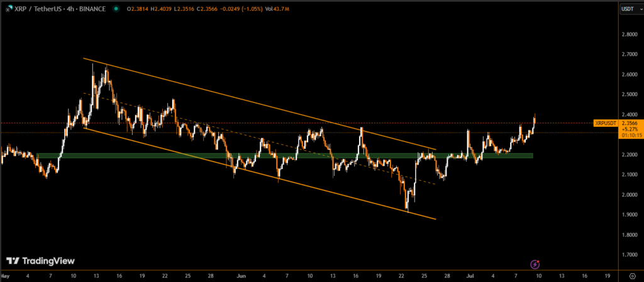Click the Jun label on time axis
The width and height of the screenshot is (644, 282).
tap(241, 275)
